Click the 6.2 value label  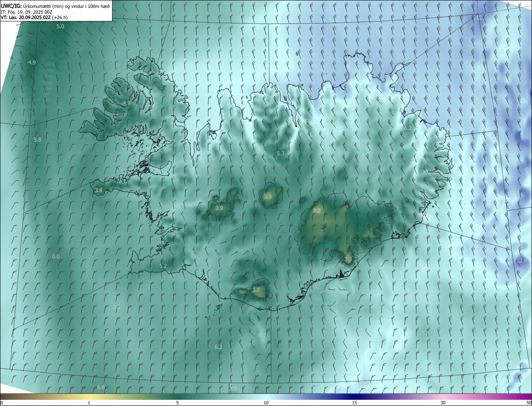pyautogui.click(x=408, y=128)
